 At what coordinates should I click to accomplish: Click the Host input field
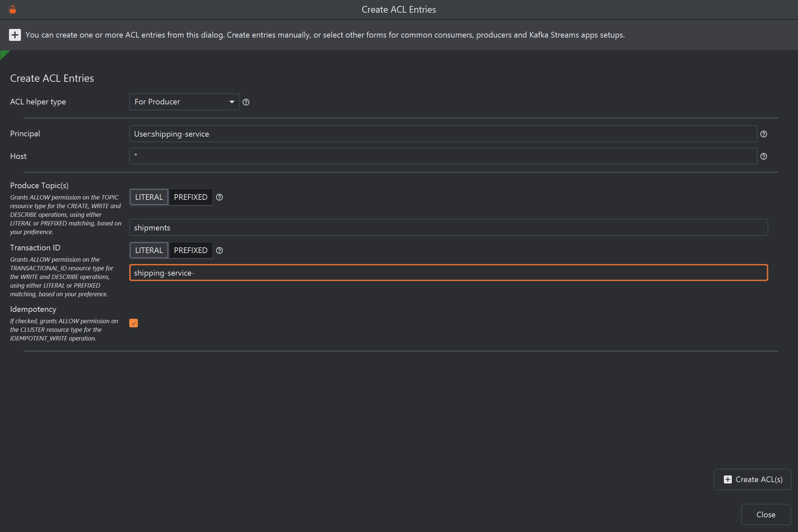point(443,156)
